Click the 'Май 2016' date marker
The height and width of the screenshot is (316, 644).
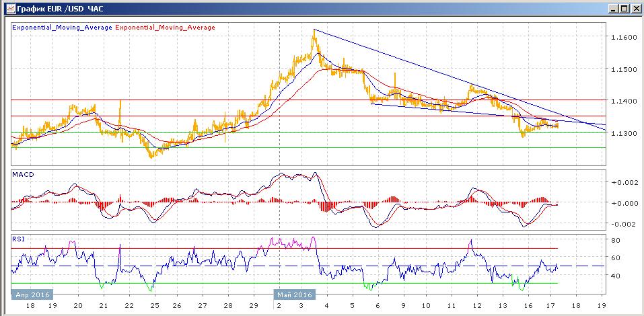293,294
